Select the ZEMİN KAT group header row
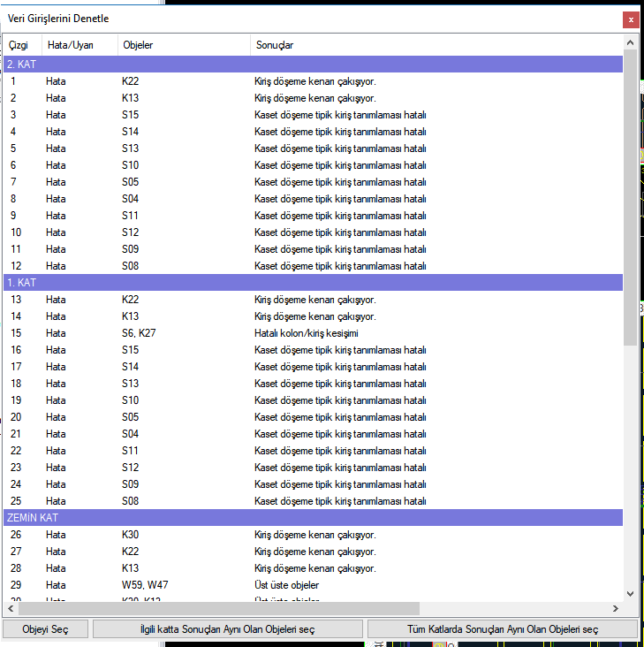Viewport: 644px width, 647px height. [313, 517]
